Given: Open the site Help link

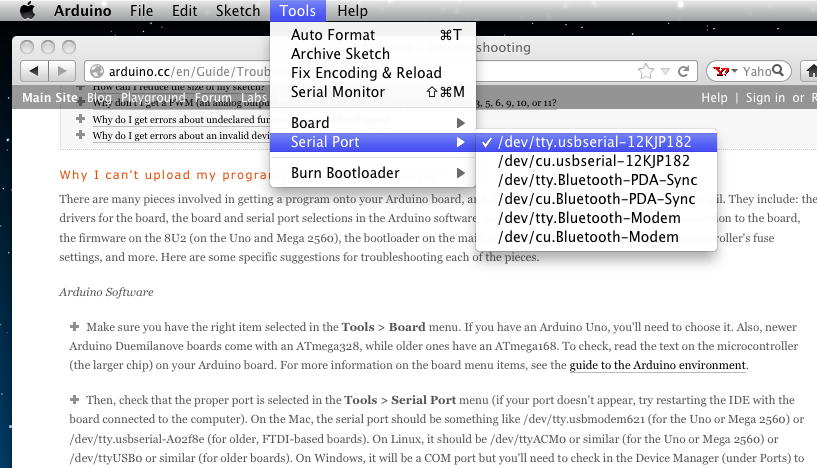Looking at the screenshot, I should (714, 98).
